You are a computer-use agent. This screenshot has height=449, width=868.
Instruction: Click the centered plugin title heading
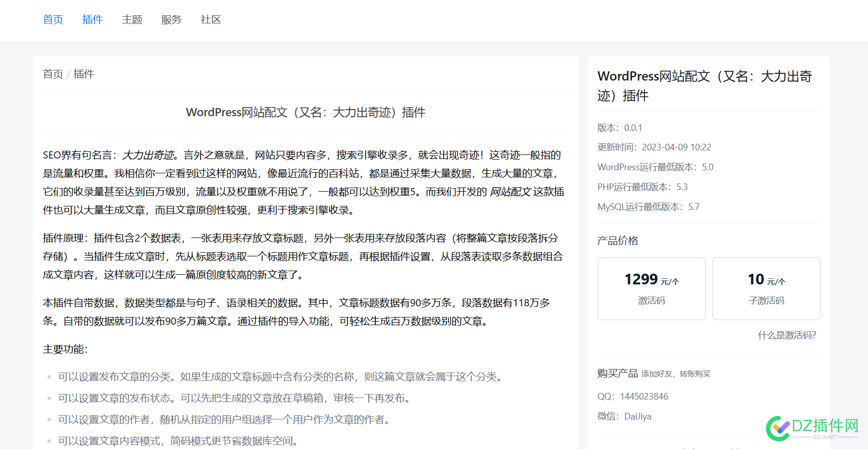click(x=305, y=112)
